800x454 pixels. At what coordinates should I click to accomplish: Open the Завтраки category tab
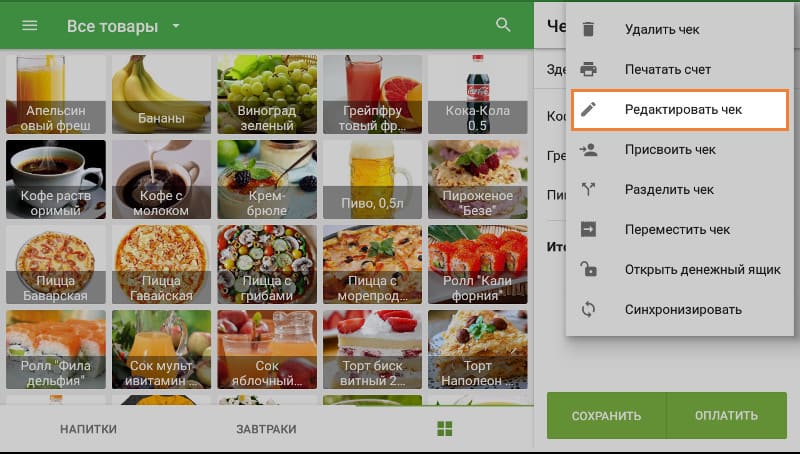[266, 429]
